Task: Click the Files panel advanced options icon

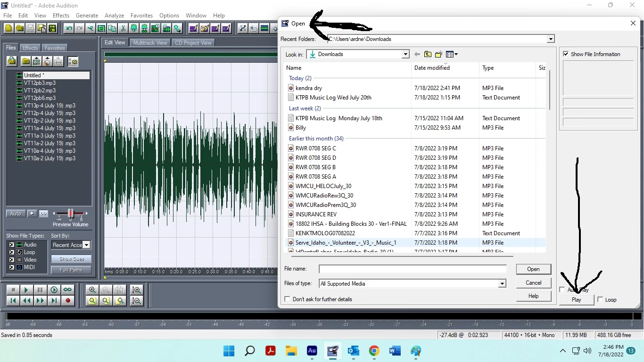Action: (x=73, y=61)
